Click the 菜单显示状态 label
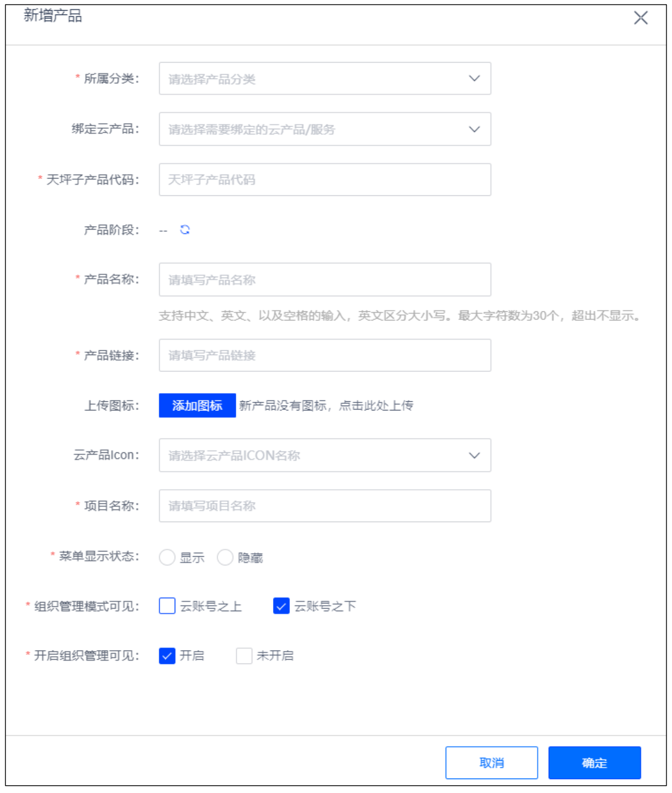The height and width of the screenshot is (793, 672). point(99,556)
